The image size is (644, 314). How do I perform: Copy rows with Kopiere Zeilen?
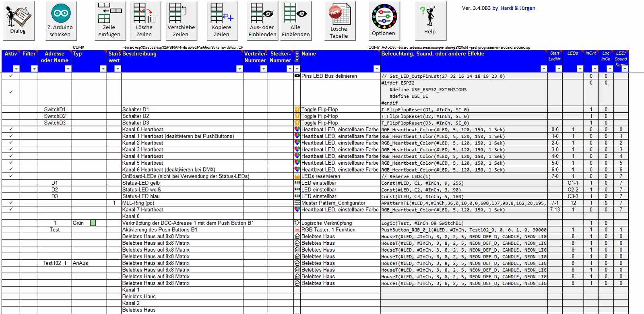tap(222, 21)
